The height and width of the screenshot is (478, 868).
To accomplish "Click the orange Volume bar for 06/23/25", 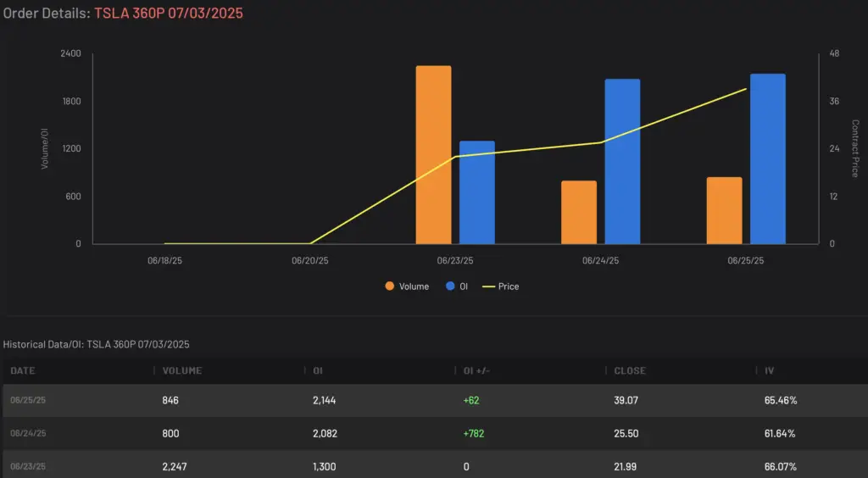I will (x=433, y=155).
